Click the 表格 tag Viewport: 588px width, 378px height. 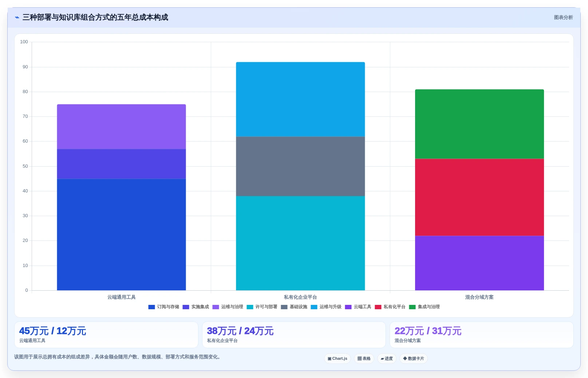click(x=364, y=358)
